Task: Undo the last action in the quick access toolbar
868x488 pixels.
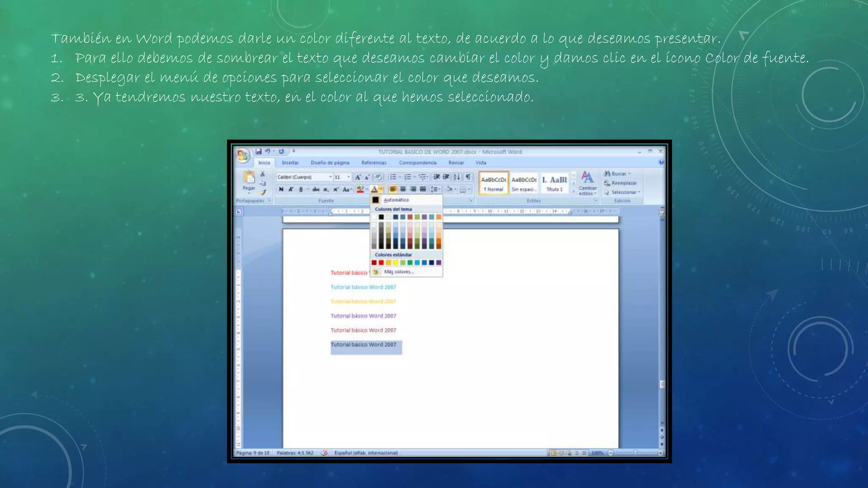Action: pyautogui.click(x=267, y=151)
